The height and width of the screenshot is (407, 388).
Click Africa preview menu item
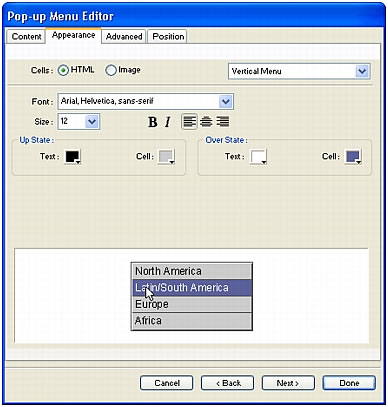[x=192, y=321]
